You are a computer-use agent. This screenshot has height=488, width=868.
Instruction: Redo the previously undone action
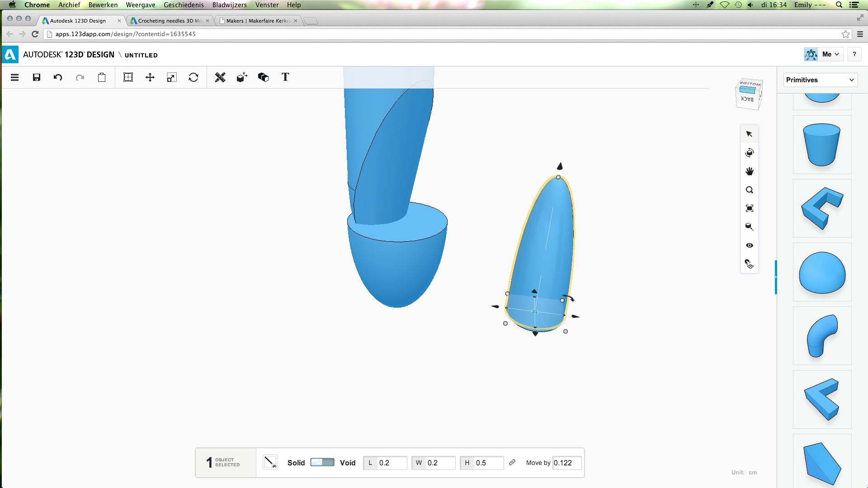(80, 77)
